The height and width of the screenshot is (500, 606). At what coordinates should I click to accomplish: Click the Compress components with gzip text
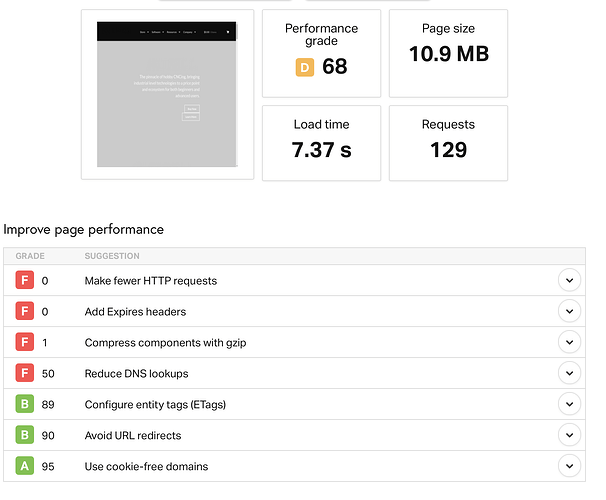[x=165, y=343]
